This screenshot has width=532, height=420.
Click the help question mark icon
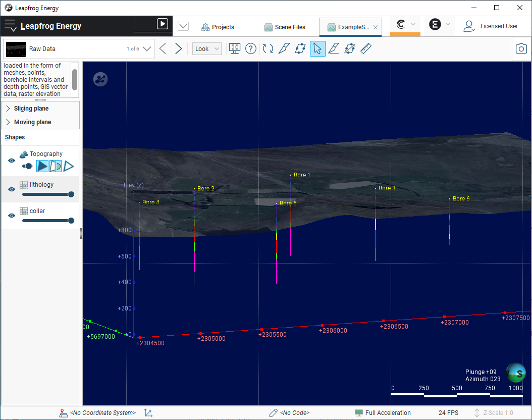pyautogui.click(x=251, y=48)
